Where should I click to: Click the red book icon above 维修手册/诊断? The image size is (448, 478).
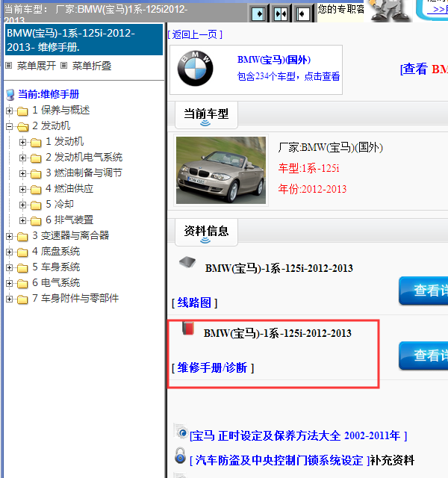coord(188,329)
